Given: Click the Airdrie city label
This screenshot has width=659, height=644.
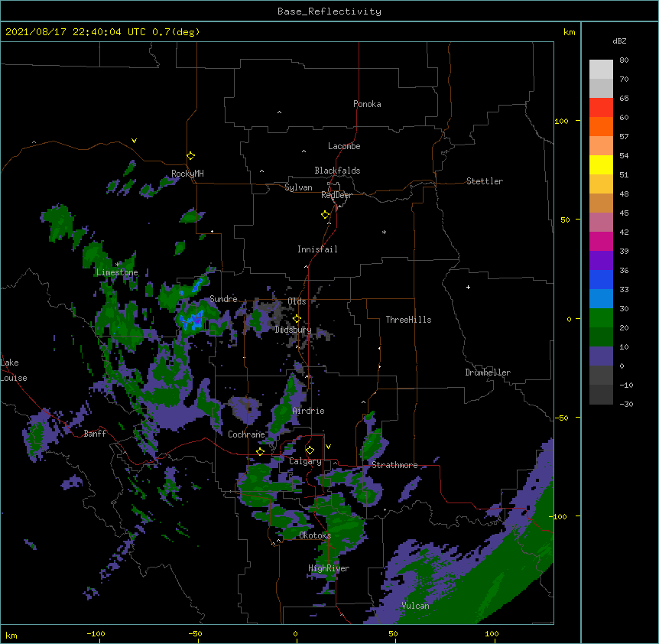Looking at the screenshot, I should (308, 411).
